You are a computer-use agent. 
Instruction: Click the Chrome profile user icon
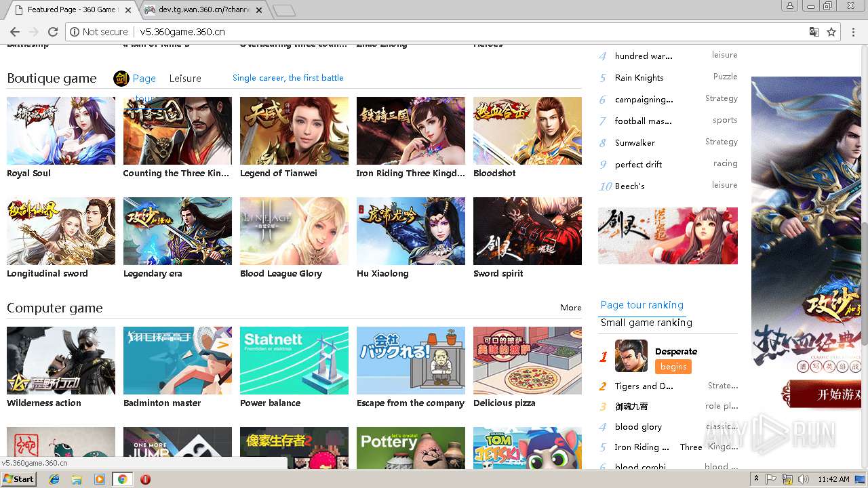coord(789,5)
